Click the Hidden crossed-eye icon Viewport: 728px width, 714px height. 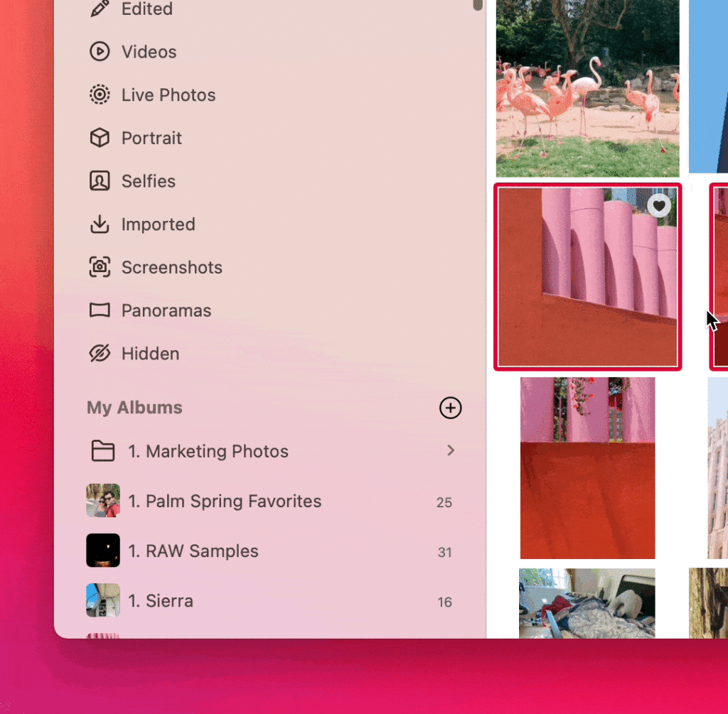click(100, 354)
